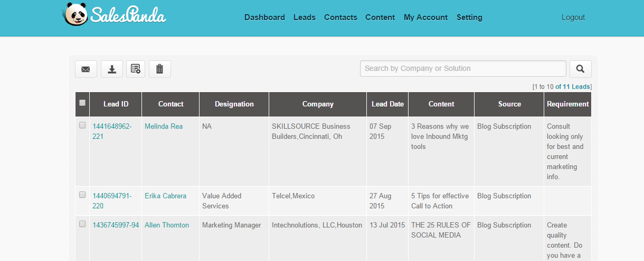Open the Dashboard menu item
This screenshot has height=261, width=644.
264,17
